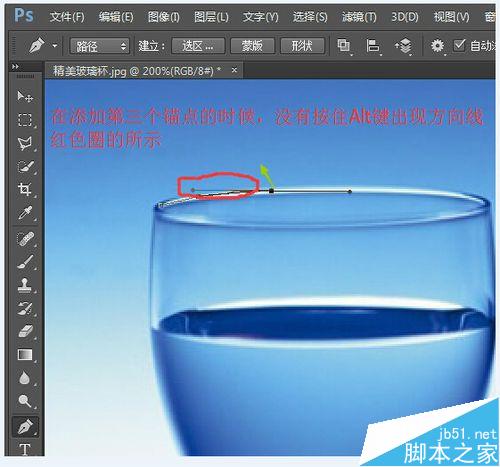500x467 pixels.
Task: Open path alignment options icon
Action: [x=373, y=46]
